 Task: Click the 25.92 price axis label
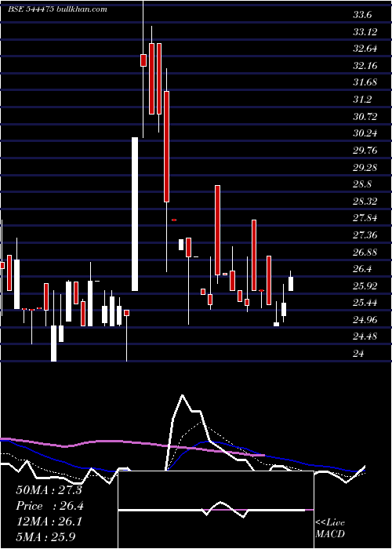(365, 285)
